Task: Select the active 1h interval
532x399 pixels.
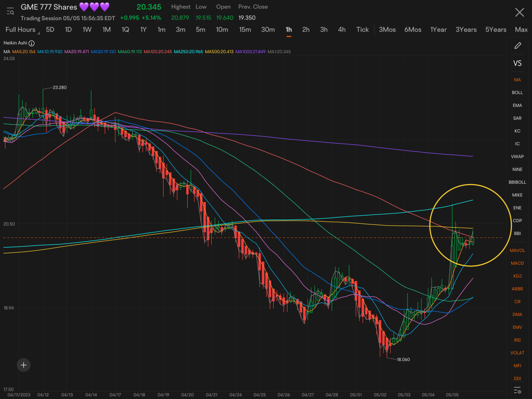Action: point(289,30)
